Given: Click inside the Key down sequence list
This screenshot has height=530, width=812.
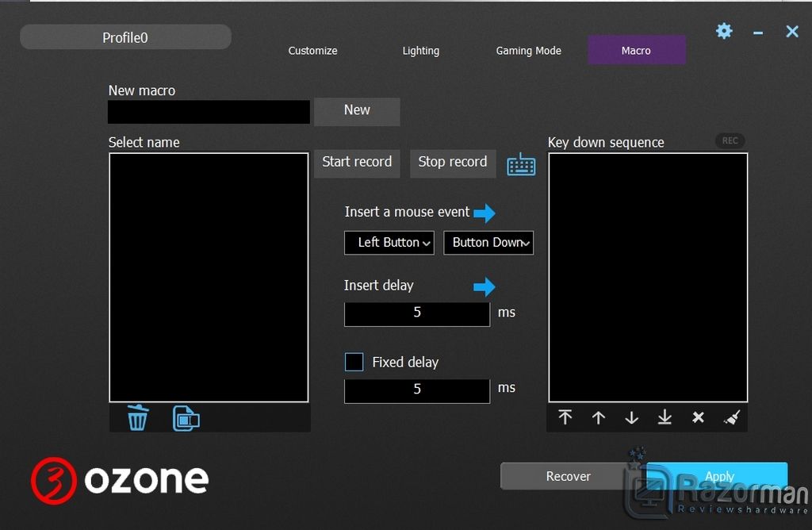Looking at the screenshot, I should point(648,277).
